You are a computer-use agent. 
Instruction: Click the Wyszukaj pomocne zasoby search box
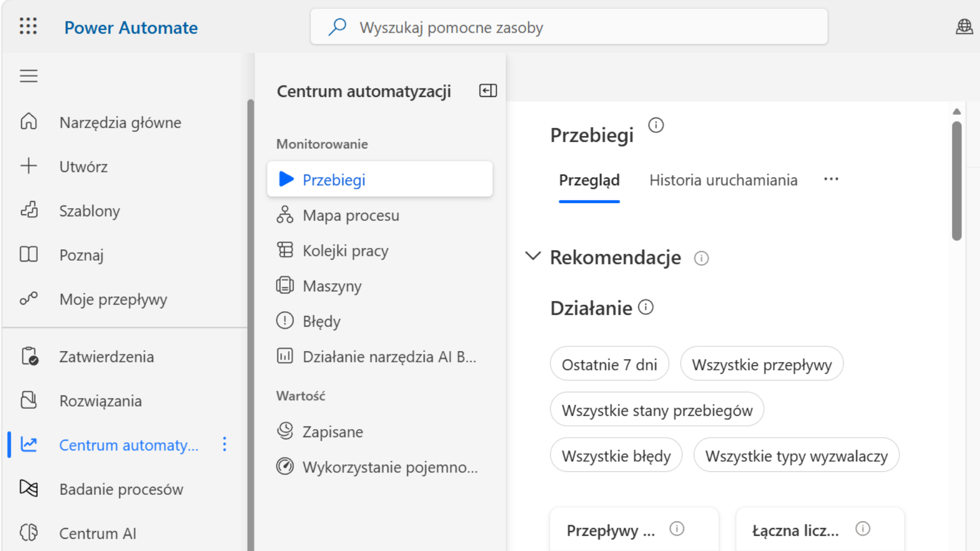[x=569, y=27]
